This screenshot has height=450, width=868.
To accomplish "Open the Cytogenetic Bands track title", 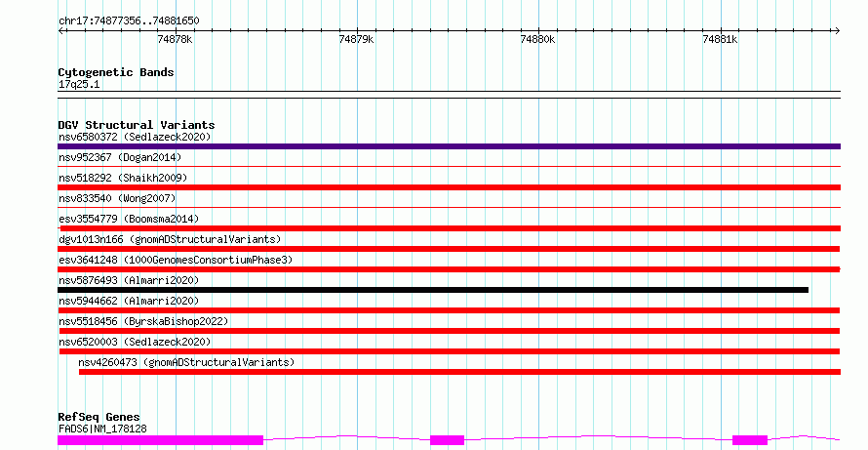I will (116, 72).
